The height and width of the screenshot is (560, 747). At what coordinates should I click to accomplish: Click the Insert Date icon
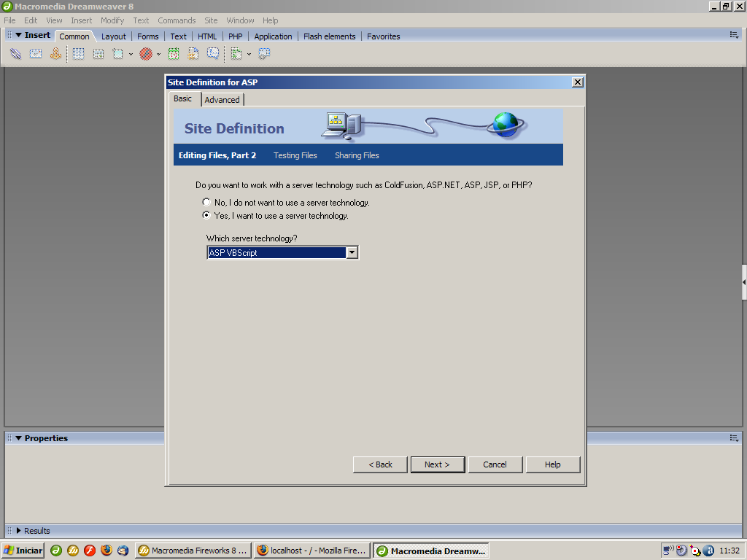[x=174, y=54]
